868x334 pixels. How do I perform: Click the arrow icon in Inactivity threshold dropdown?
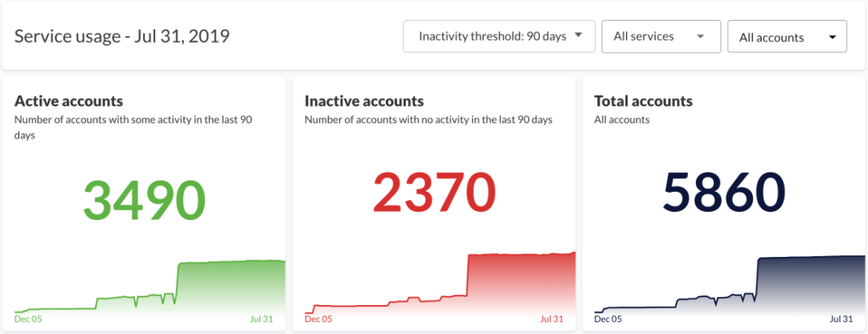click(578, 35)
